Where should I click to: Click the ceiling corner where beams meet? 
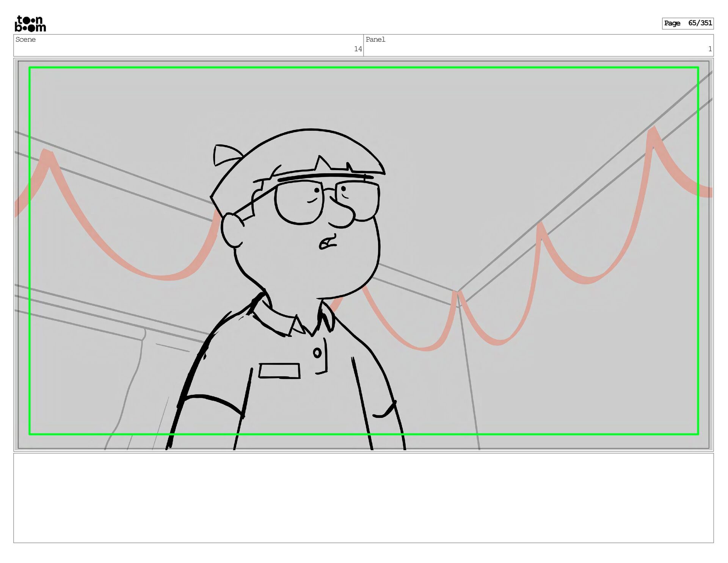coord(457,292)
